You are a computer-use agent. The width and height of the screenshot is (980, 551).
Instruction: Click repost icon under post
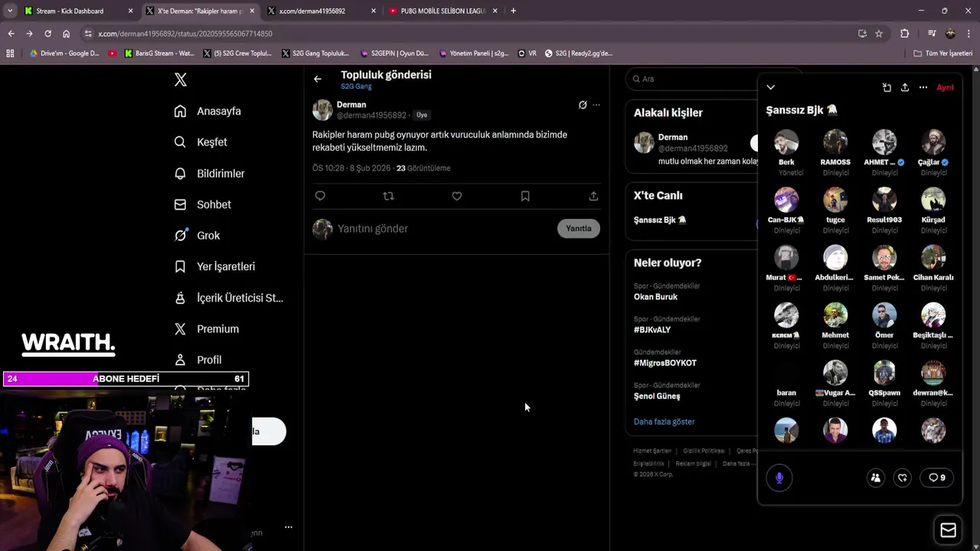coord(388,196)
